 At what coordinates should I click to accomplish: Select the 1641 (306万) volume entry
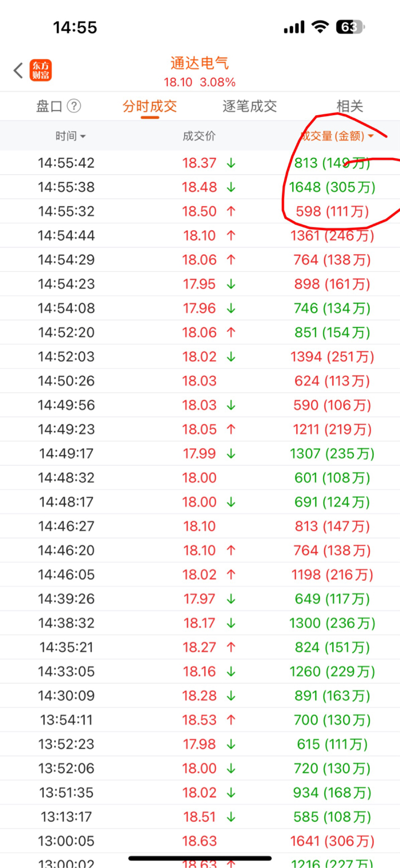click(332, 841)
